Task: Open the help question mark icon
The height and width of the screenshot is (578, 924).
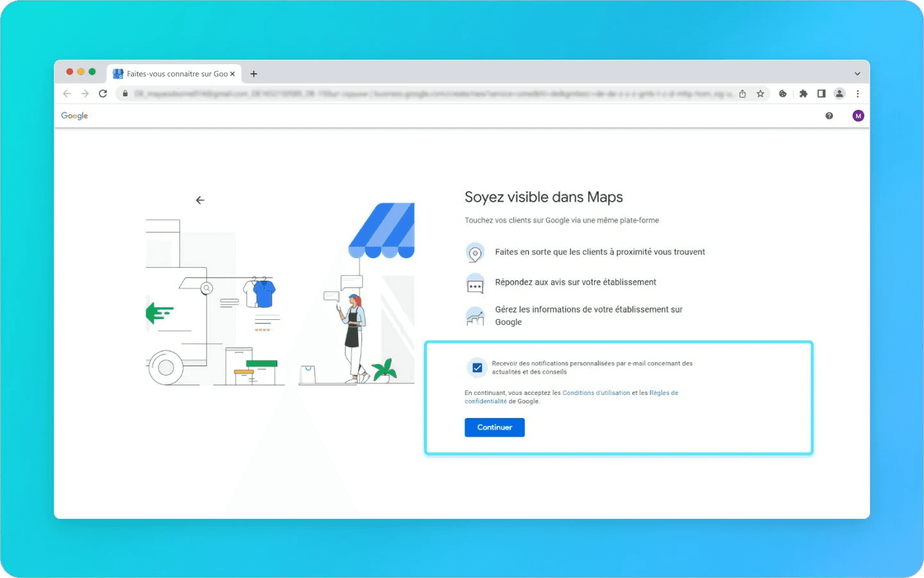Action: coord(829,116)
